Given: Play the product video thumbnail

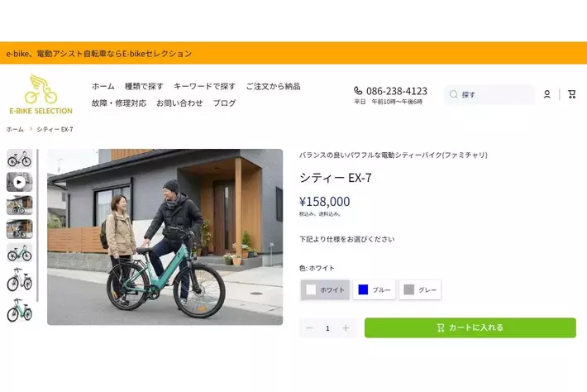Looking at the screenshot, I should tap(20, 182).
